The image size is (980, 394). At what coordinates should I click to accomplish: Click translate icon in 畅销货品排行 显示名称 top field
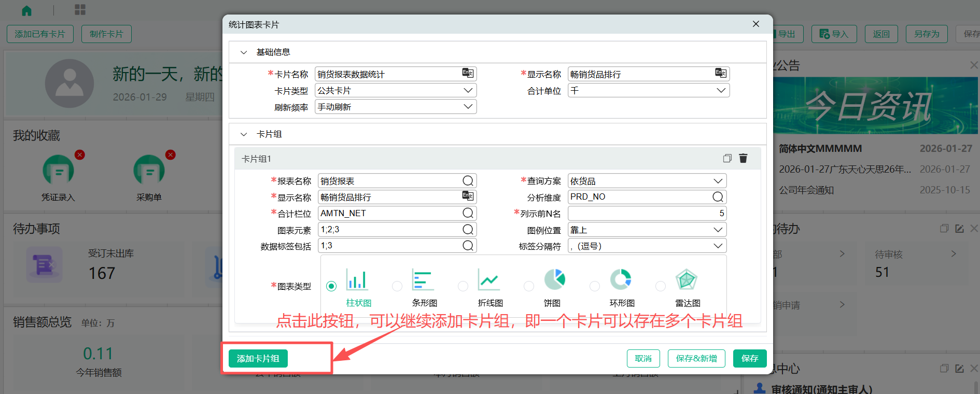(721, 74)
